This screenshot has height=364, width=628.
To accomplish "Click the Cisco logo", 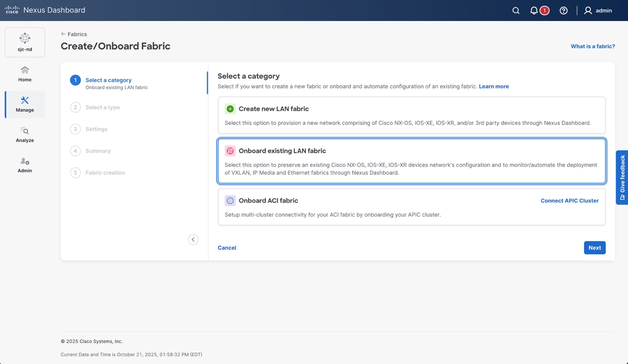I will [12, 10].
